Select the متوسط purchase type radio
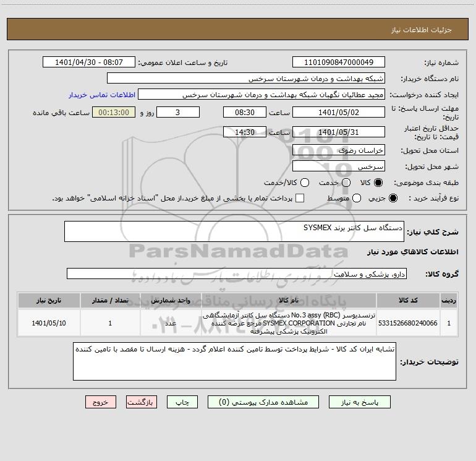The image size is (476, 461). coord(357,198)
